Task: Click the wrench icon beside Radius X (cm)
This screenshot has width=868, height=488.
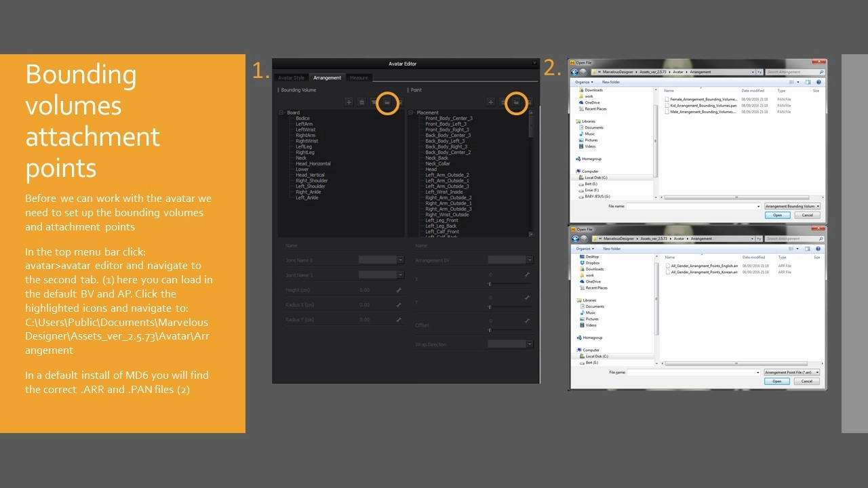Action: 399,305
